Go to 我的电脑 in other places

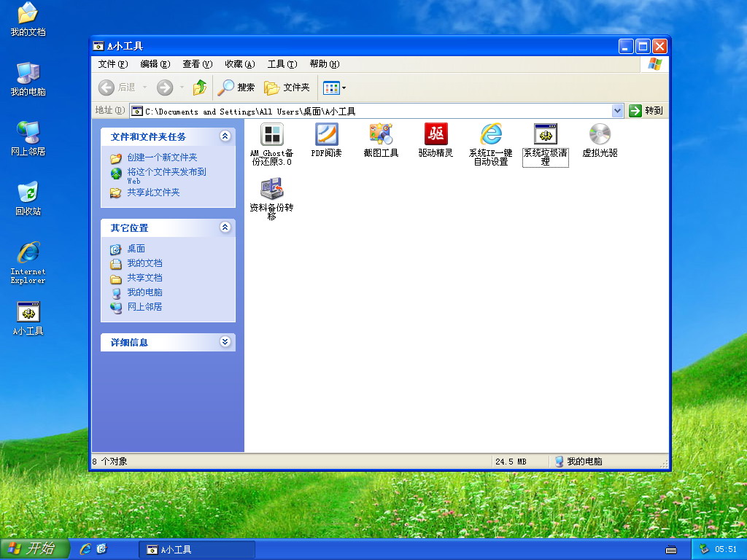click(145, 292)
